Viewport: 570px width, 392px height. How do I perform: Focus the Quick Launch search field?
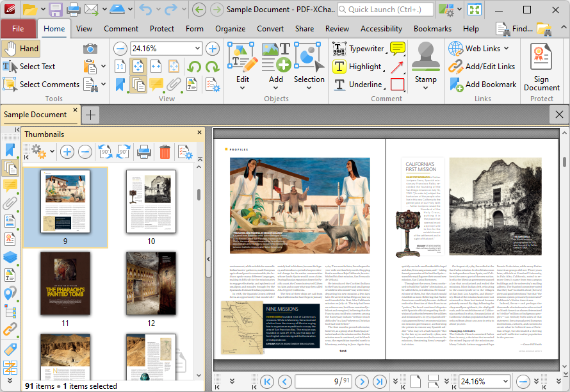386,10
